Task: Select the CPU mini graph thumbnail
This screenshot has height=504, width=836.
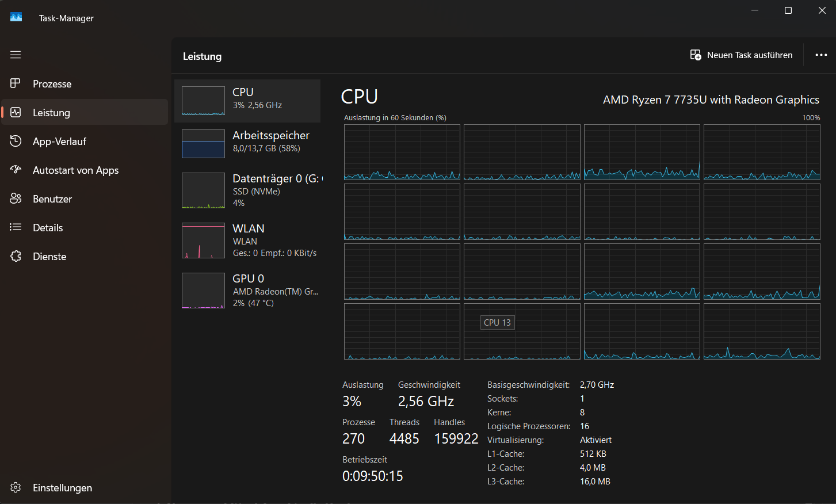Action: point(203,101)
